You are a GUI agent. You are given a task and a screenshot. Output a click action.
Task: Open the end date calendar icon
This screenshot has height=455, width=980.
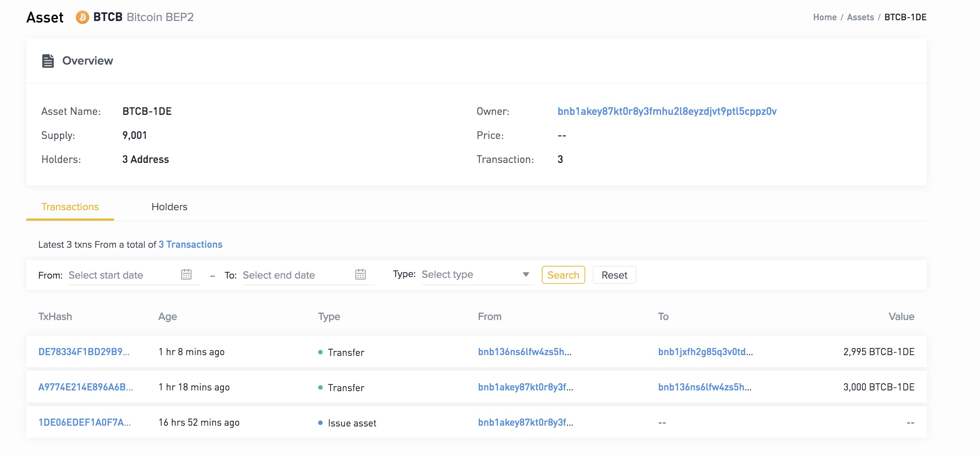pyautogui.click(x=360, y=274)
